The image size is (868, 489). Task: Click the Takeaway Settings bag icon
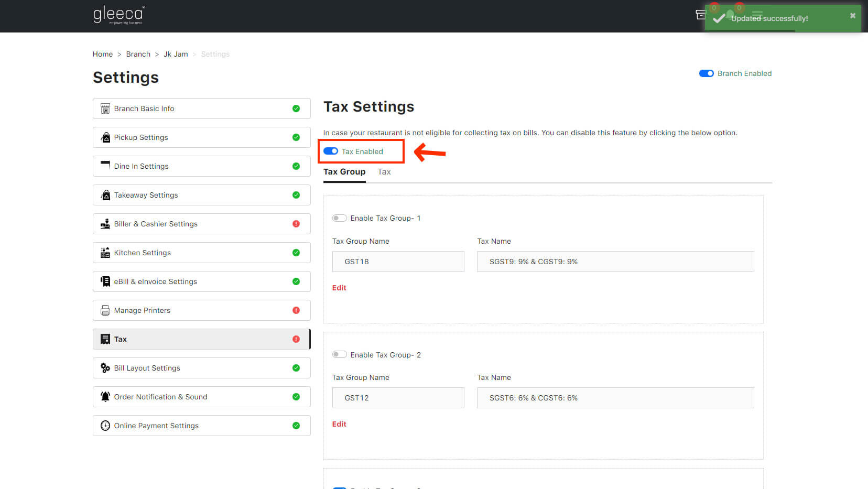coord(105,195)
